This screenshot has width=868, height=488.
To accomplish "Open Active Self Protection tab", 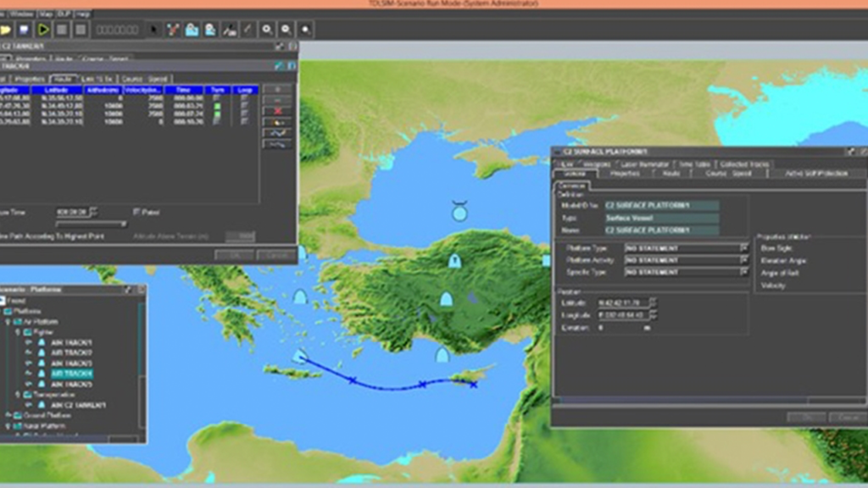I will [x=816, y=174].
